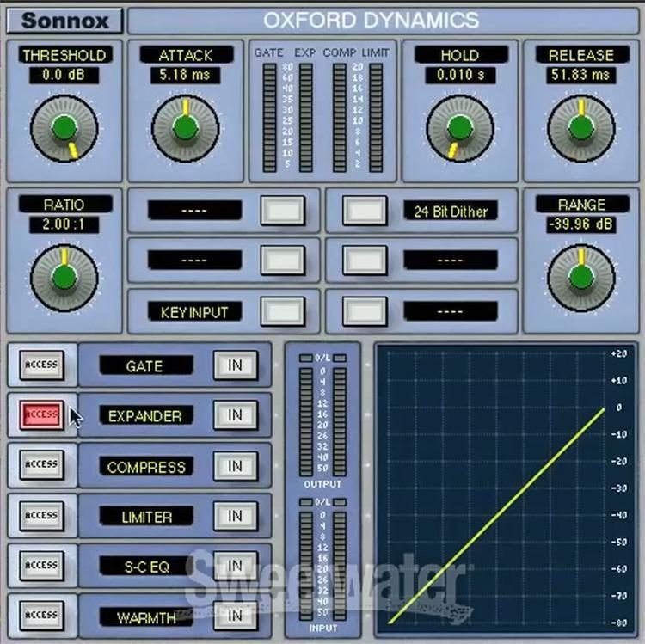Select the Release 51.83 ms value field
The height and width of the screenshot is (644, 645).
[580, 76]
